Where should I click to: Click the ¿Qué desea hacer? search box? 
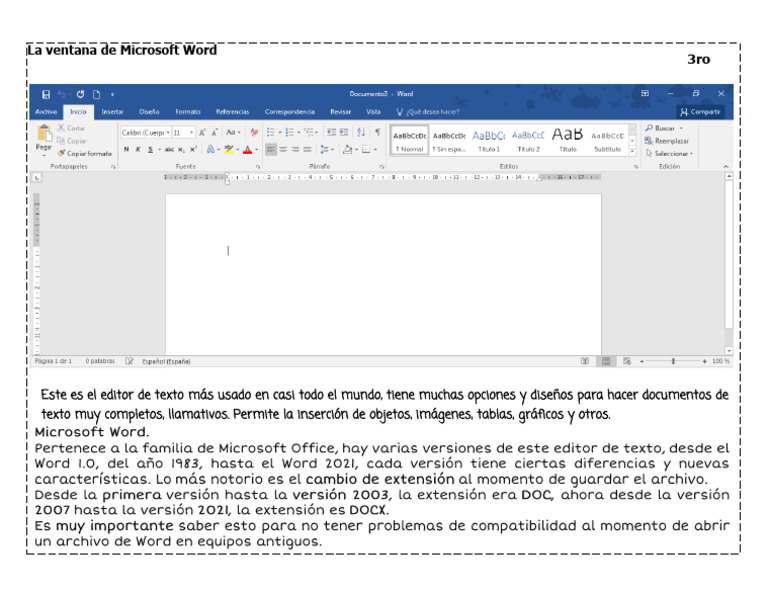click(x=428, y=112)
